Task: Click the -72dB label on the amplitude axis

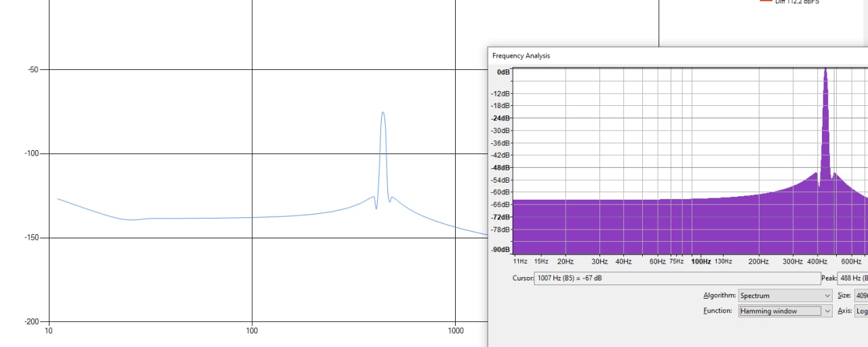Action: click(x=500, y=217)
